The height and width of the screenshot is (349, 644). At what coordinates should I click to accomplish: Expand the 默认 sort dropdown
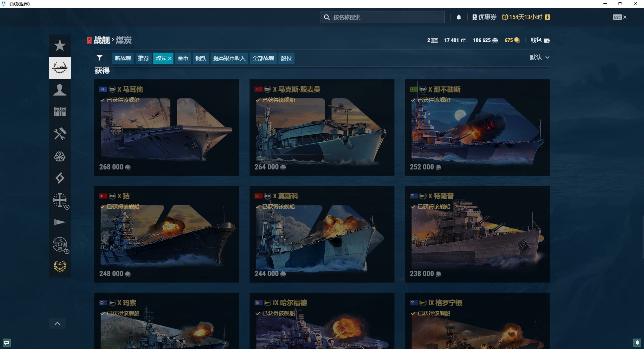[539, 57]
